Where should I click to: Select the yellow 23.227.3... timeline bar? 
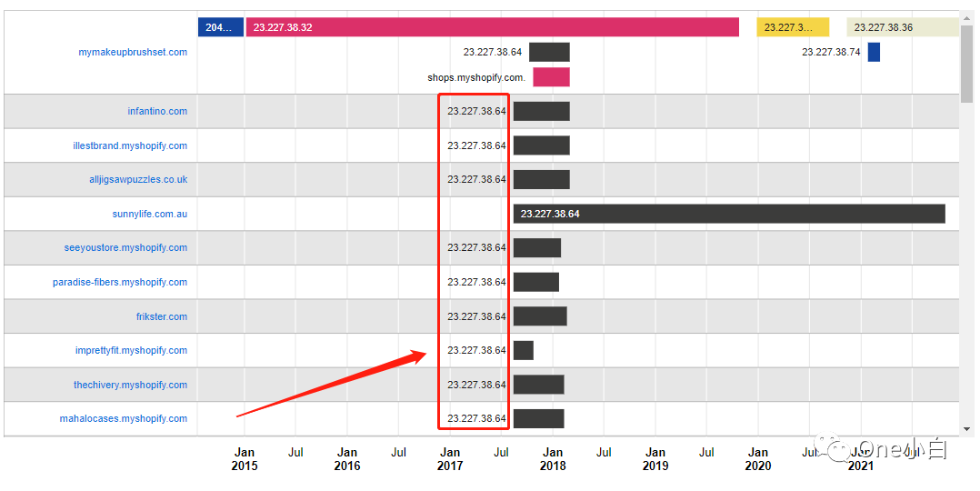point(793,27)
